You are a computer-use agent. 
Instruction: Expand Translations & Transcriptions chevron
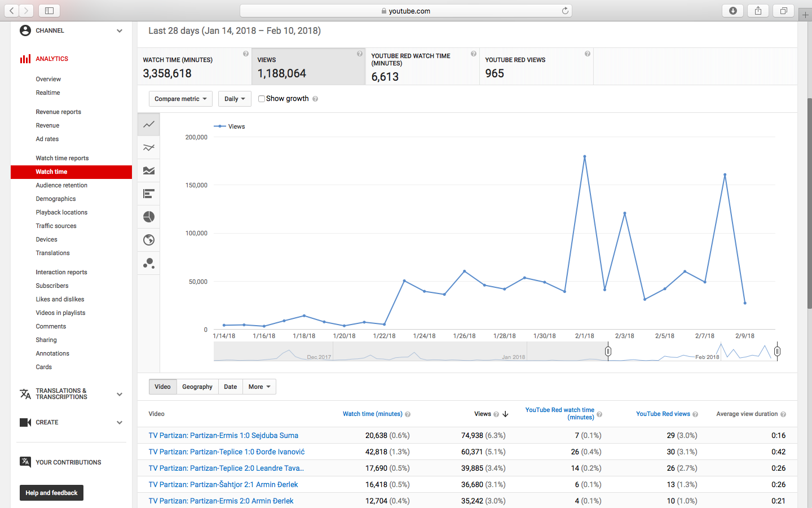[x=120, y=394]
